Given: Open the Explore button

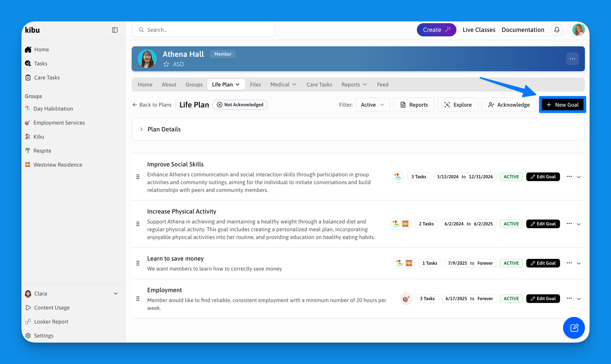Looking at the screenshot, I should 458,105.
